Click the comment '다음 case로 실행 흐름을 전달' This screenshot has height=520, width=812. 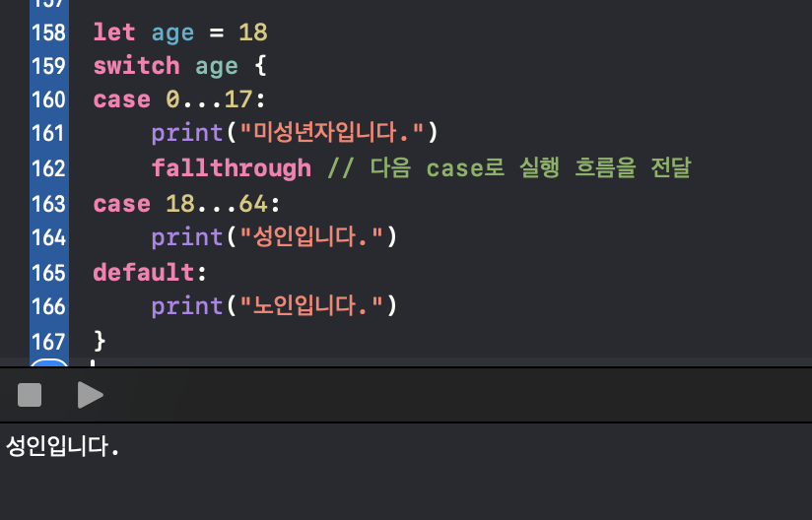530,167
